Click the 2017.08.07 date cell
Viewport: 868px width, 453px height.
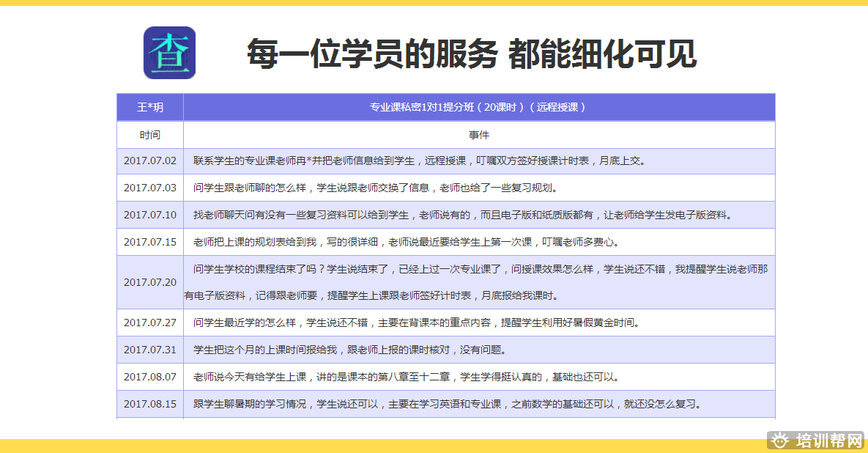tap(150, 377)
